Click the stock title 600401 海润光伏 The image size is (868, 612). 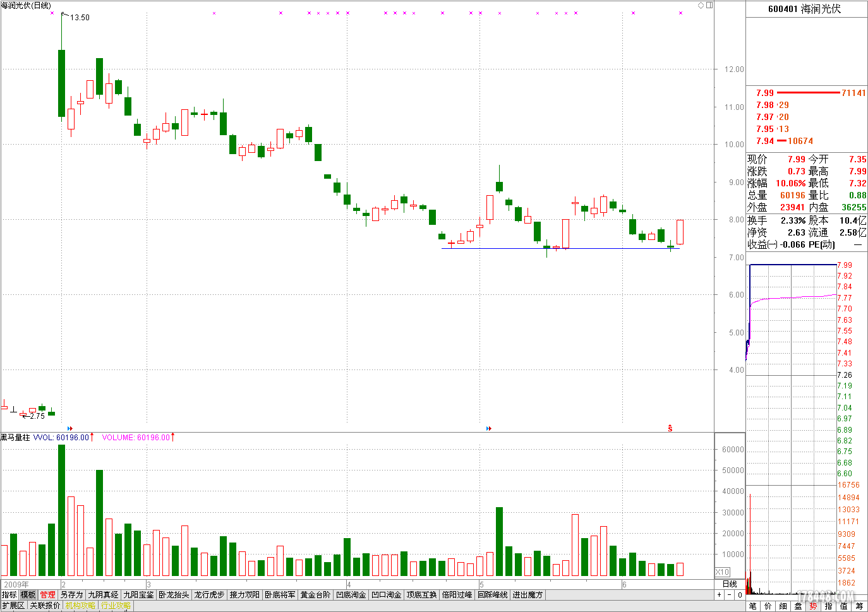804,9
